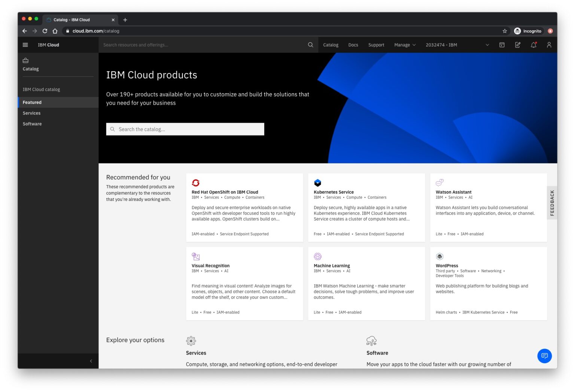Open the notifications bell
The height and width of the screenshot is (392, 575).
click(533, 45)
